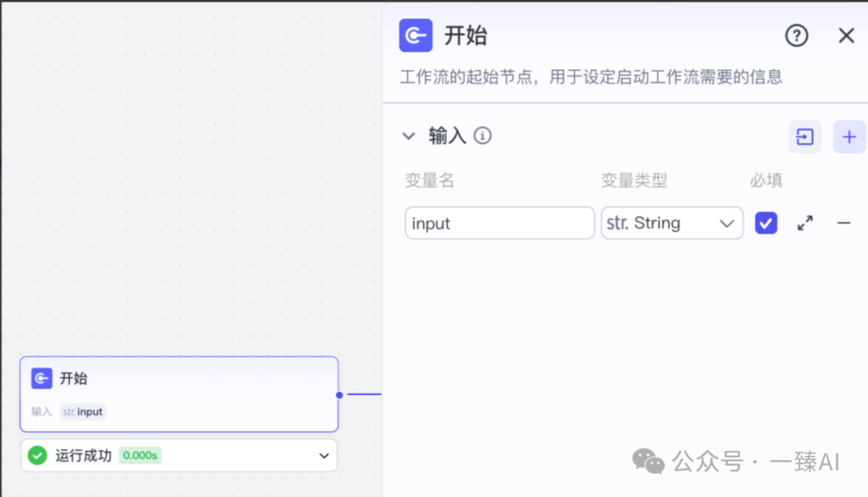Click the 0.000s duration badge

(140, 454)
